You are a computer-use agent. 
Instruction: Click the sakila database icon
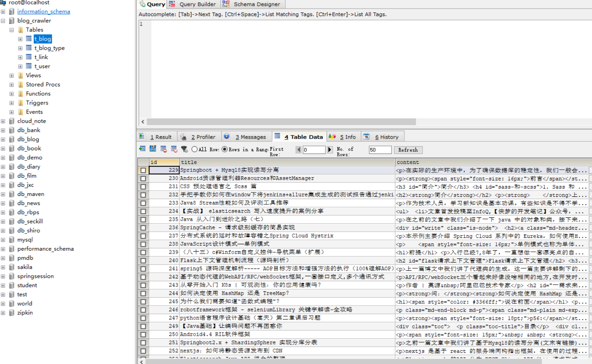pyautogui.click(x=12, y=267)
